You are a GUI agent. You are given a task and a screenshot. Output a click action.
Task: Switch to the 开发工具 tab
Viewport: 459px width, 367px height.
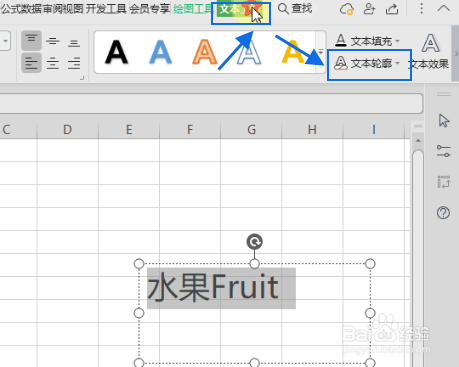click(x=106, y=9)
